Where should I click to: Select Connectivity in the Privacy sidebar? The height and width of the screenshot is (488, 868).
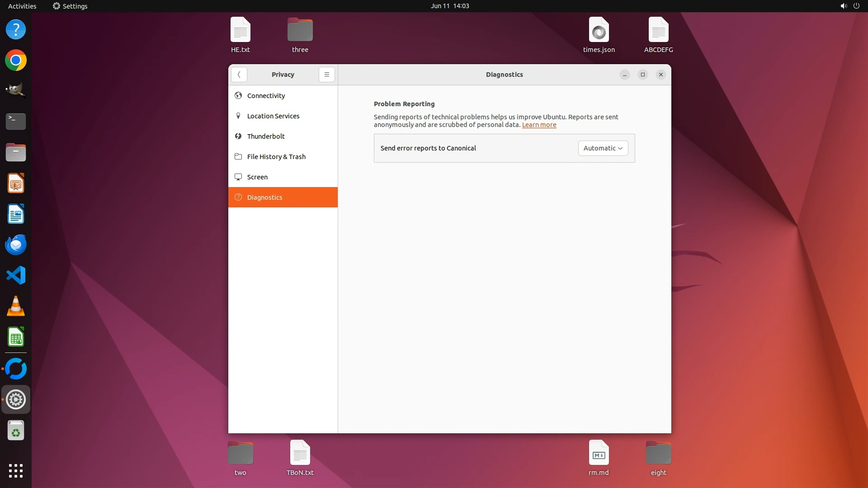pos(266,96)
